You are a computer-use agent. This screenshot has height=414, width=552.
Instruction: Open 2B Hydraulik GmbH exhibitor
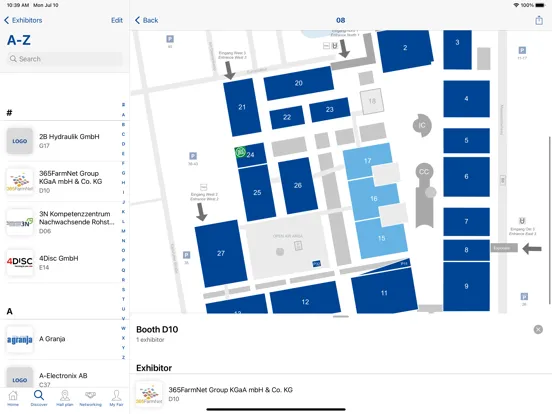pyautogui.click(x=64, y=141)
